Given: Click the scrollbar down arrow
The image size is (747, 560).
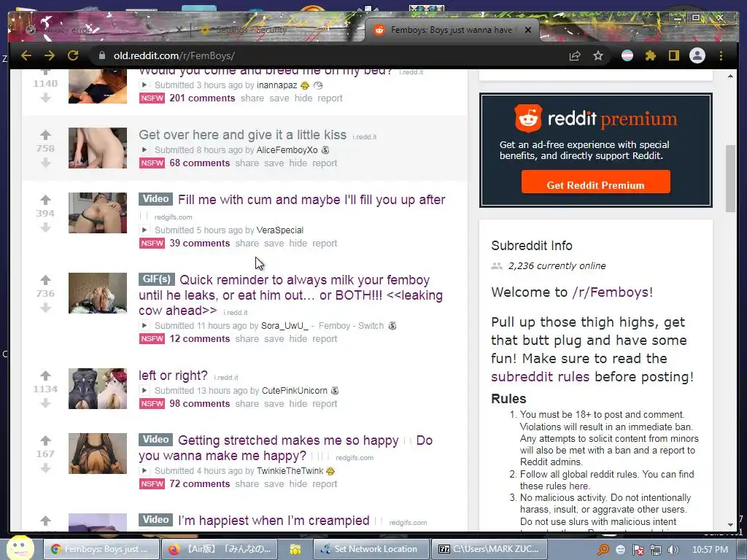Looking at the screenshot, I should coord(730,525).
